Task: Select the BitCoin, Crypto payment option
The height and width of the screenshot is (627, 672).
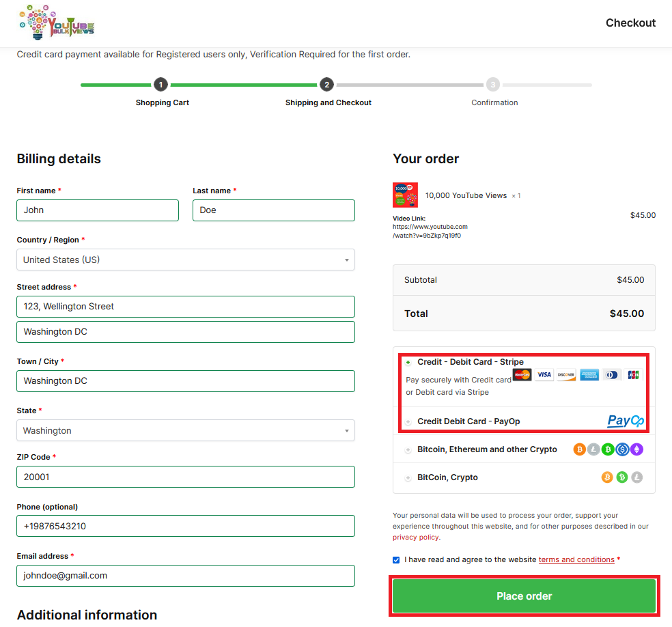Action: coord(408,477)
